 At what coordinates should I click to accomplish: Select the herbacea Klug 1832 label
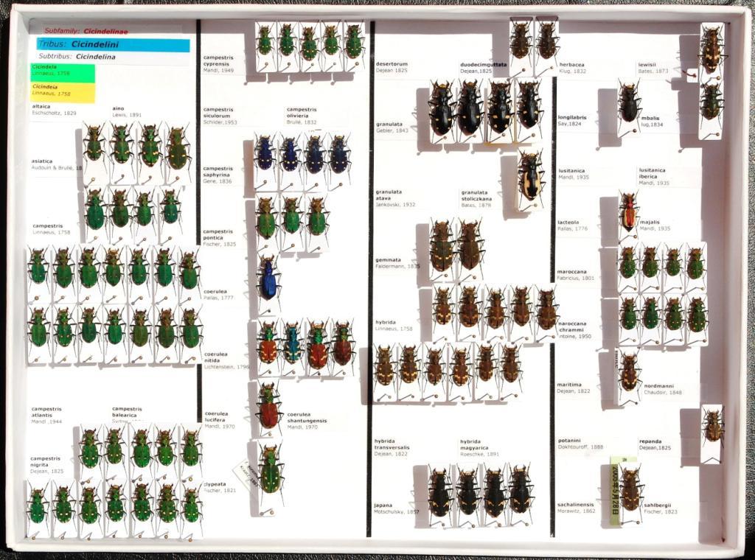(x=574, y=67)
